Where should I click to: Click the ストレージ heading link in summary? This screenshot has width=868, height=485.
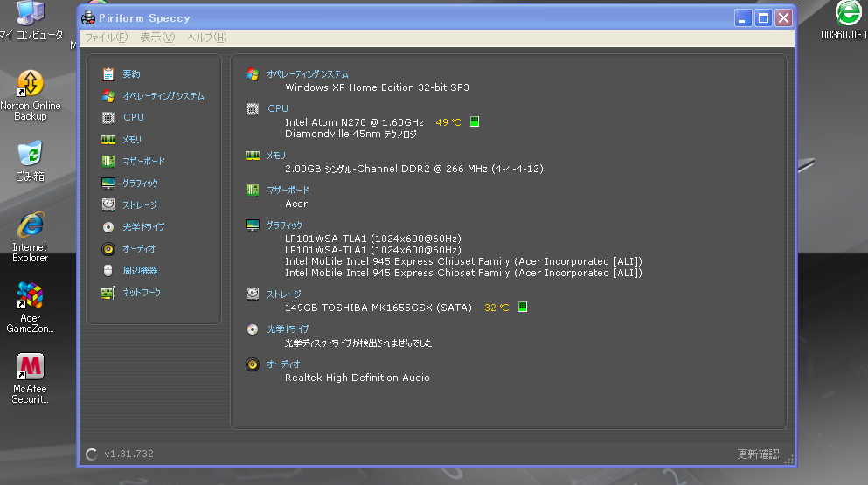284,294
